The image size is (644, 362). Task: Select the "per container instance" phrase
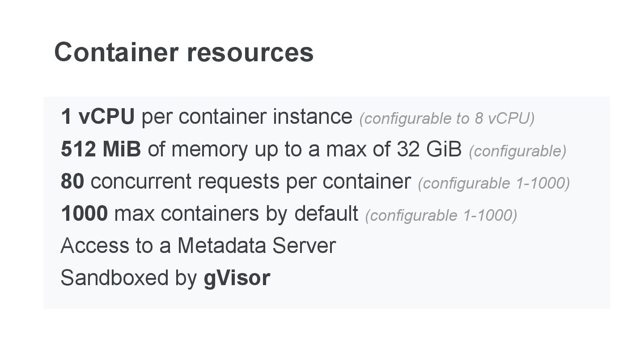click(246, 117)
